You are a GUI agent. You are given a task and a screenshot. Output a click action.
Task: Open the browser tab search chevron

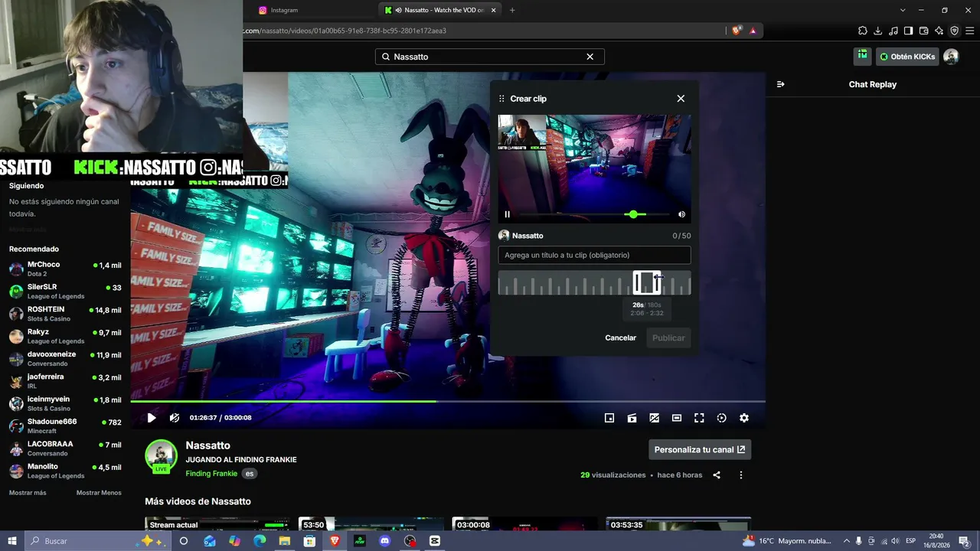tap(903, 10)
